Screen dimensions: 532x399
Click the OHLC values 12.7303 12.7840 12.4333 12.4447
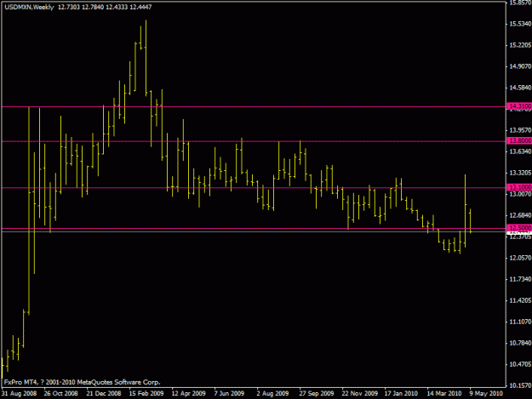coord(105,7)
